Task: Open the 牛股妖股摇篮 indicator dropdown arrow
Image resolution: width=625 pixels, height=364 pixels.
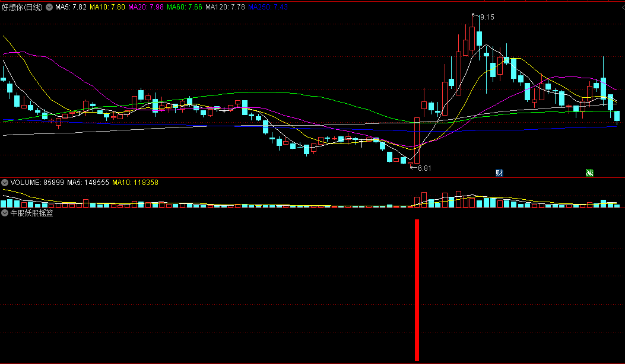Action: pos(5,213)
